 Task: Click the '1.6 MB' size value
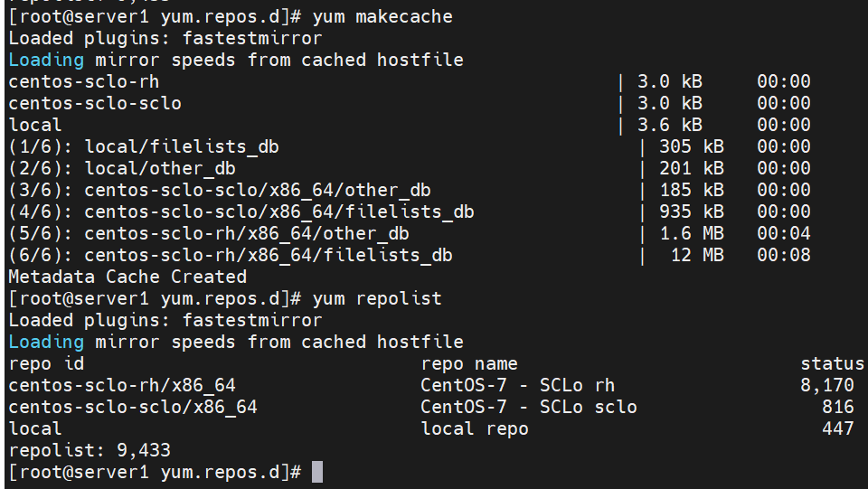coord(692,233)
